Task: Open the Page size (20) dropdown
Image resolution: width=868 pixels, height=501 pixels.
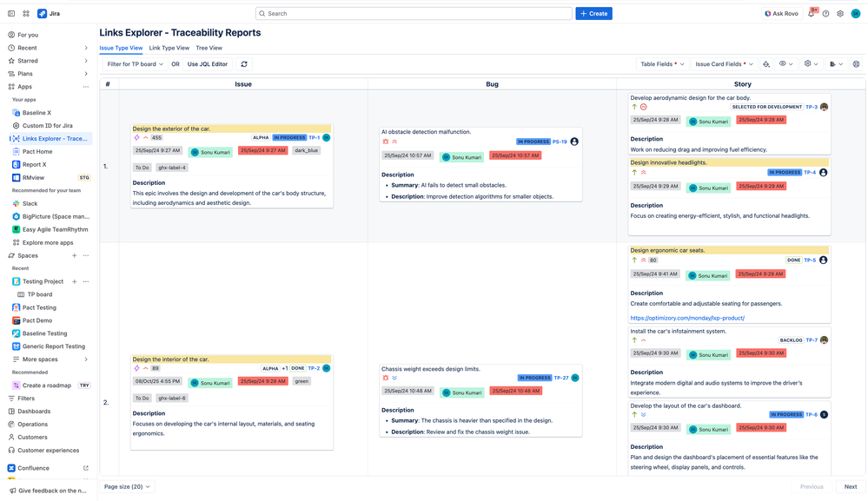Action: pos(128,486)
